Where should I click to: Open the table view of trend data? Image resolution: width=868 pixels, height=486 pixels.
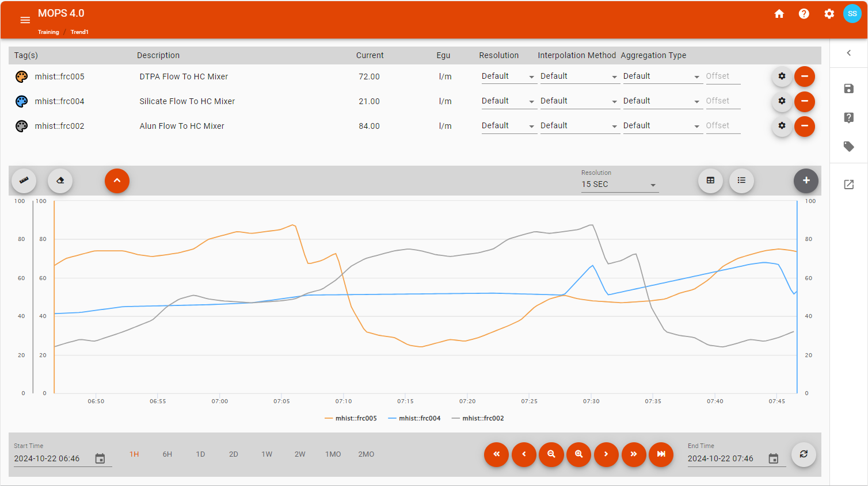[710, 180]
